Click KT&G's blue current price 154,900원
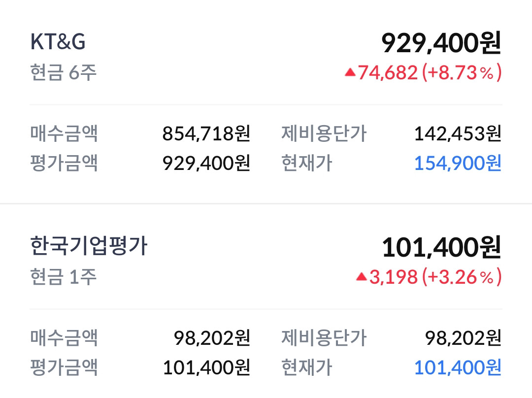The image size is (532, 398). (x=457, y=163)
